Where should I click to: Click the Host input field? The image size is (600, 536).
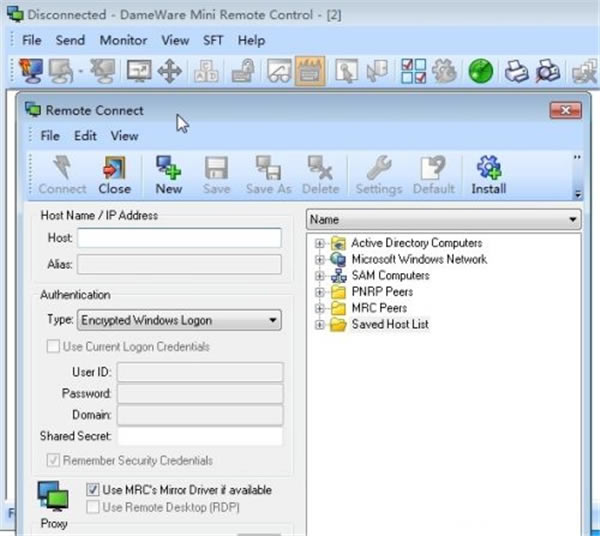click(179, 238)
